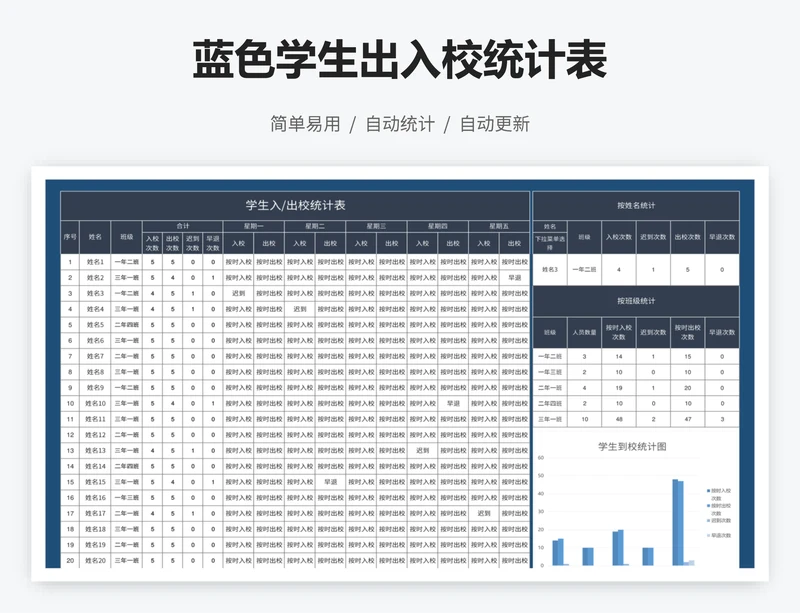Click the value 47 in 三年一班 row
800x613 pixels.
(x=687, y=419)
